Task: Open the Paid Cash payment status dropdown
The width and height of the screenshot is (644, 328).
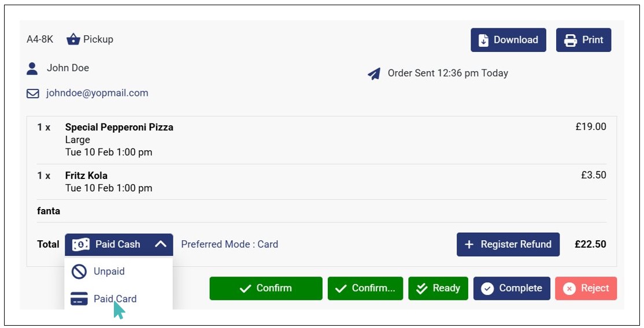Action: [x=119, y=245]
